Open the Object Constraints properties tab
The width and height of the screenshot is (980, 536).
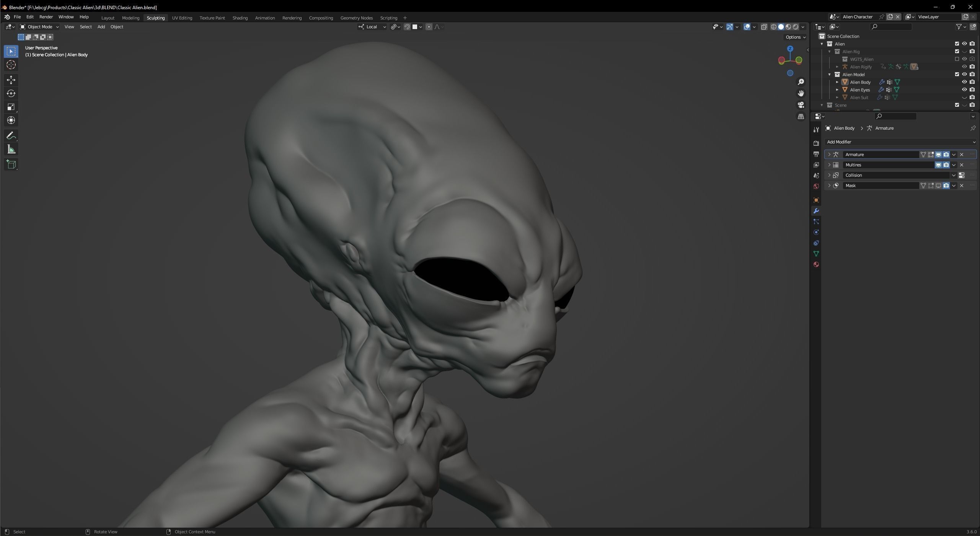click(x=816, y=243)
